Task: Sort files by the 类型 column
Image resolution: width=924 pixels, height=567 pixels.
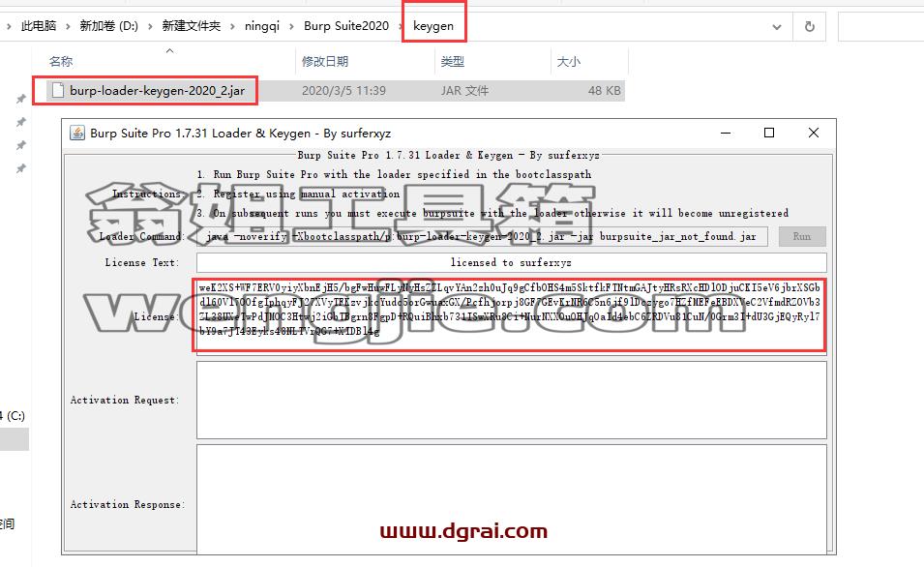Action: click(x=453, y=61)
